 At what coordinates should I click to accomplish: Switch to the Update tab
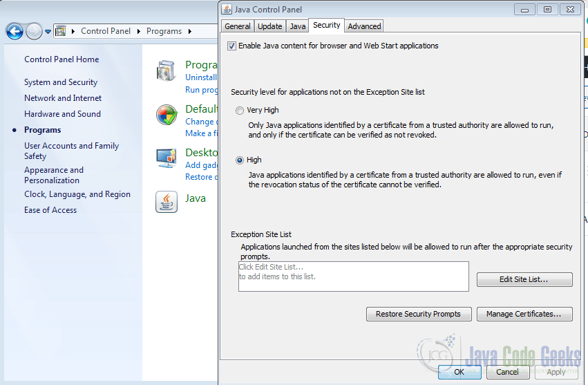pyautogui.click(x=269, y=26)
